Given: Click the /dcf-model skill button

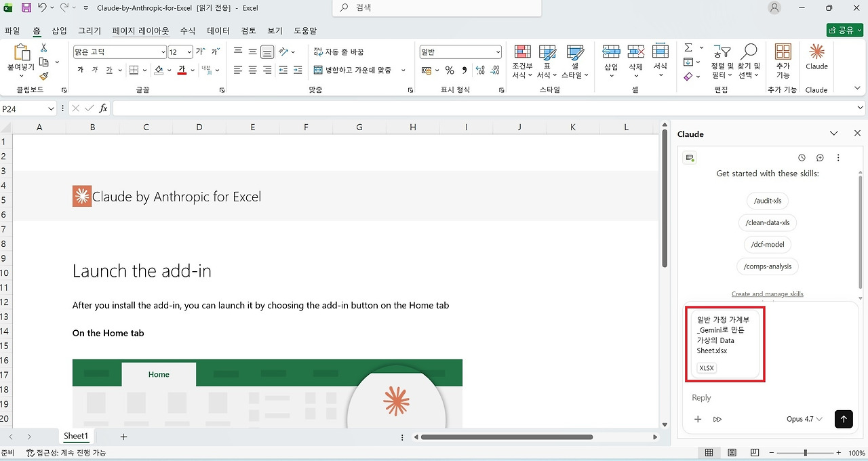Looking at the screenshot, I should tap(768, 244).
